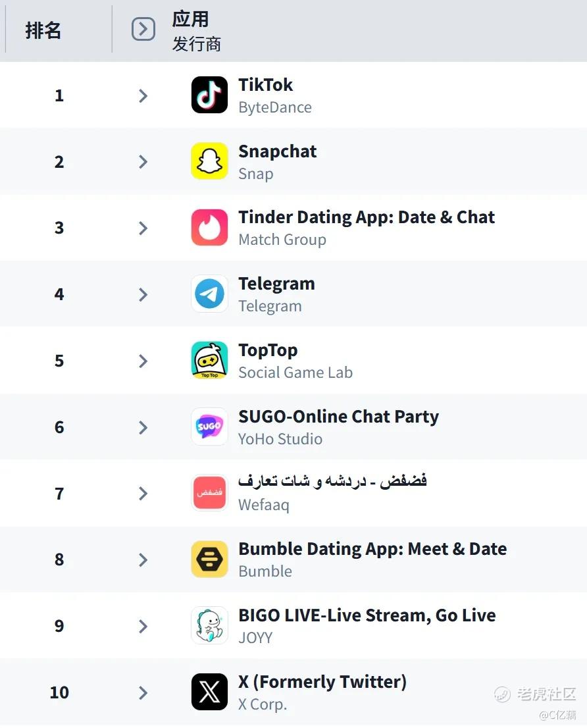Screen dimensions: 587x728
Task: Open the Tinder Dating App title link
Action: click(x=366, y=217)
